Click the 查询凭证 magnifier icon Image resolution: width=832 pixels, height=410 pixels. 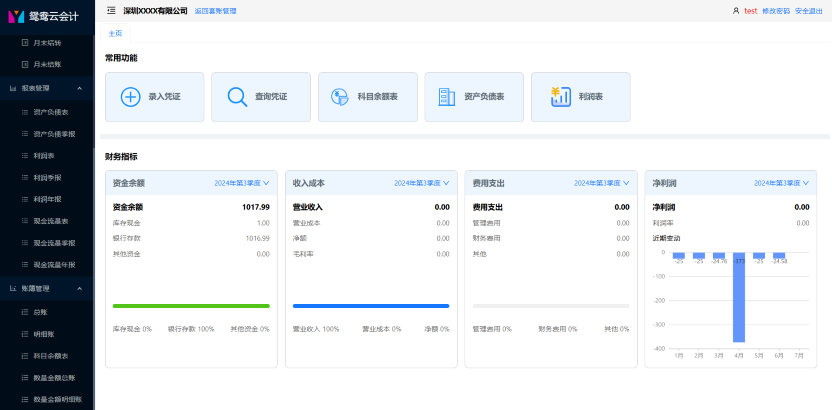pos(237,97)
